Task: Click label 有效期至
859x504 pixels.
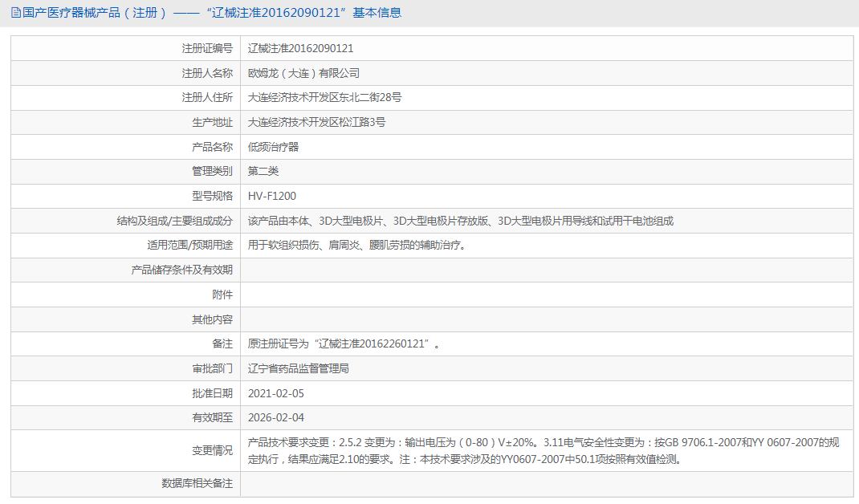Action: click(212, 417)
